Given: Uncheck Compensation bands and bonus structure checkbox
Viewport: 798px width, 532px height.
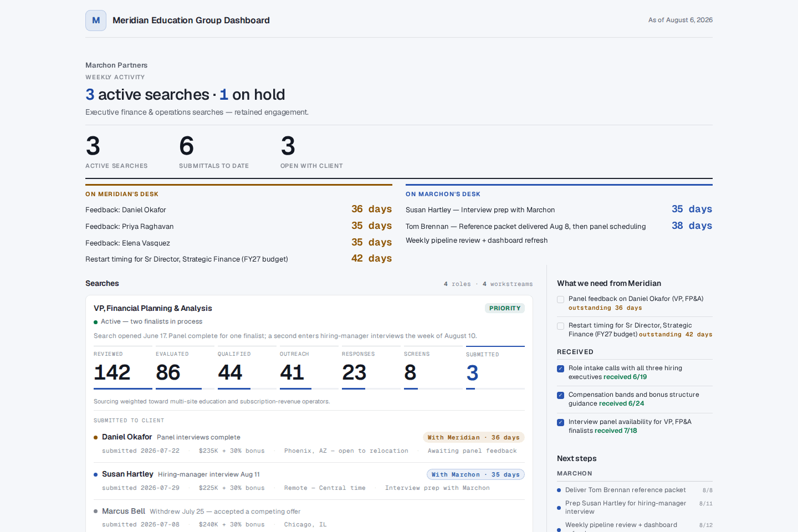Looking at the screenshot, I should point(560,395).
